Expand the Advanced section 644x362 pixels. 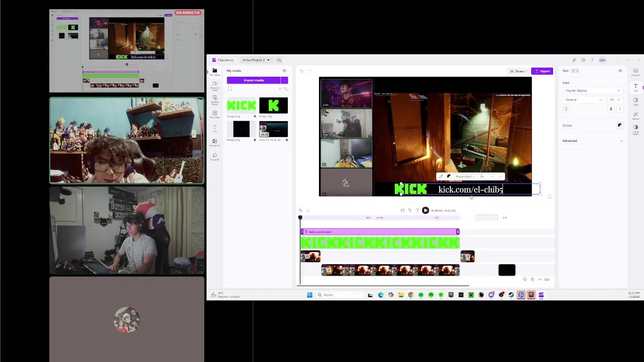pos(593,141)
